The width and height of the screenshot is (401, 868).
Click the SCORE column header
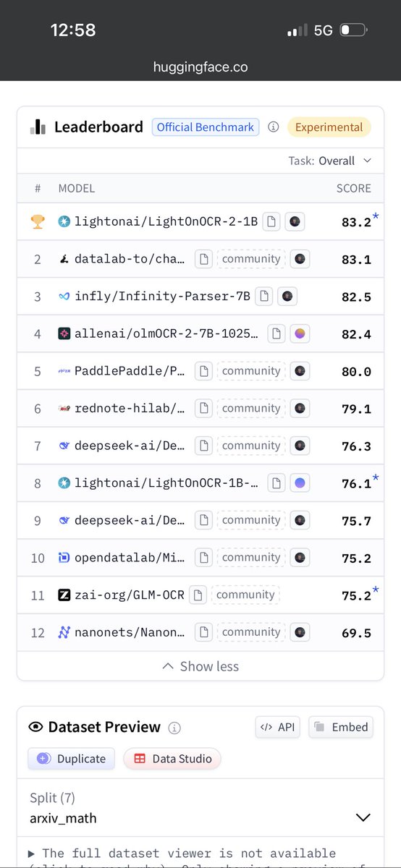(x=354, y=188)
